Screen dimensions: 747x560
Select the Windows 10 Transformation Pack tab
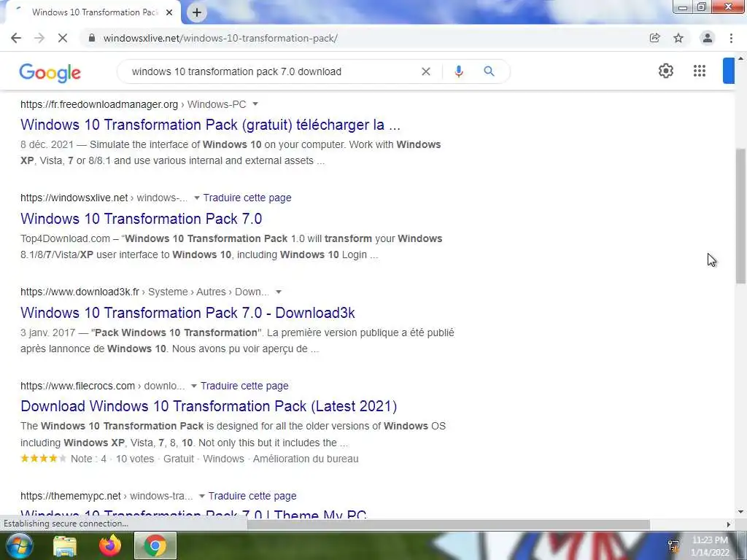tap(94, 12)
